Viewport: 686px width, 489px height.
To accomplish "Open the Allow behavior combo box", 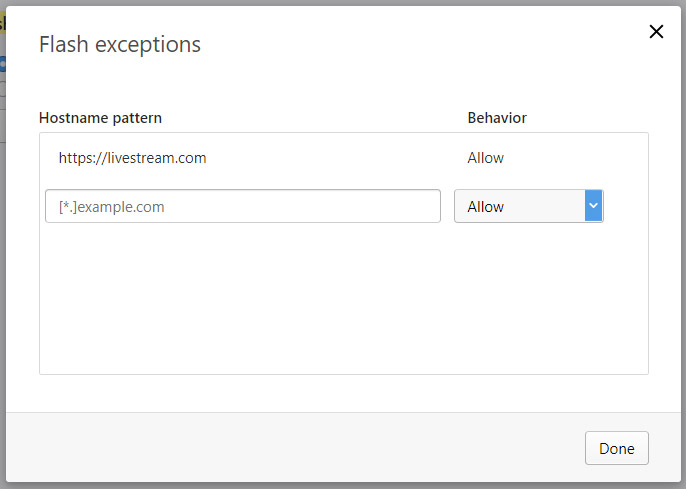I will tap(528, 206).
